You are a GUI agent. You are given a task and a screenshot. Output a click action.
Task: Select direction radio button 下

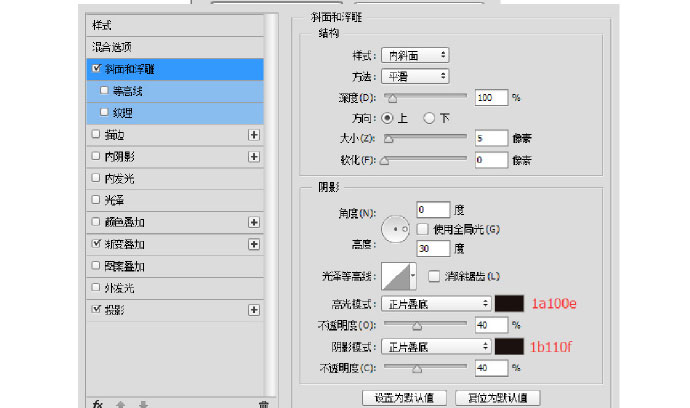(x=429, y=118)
